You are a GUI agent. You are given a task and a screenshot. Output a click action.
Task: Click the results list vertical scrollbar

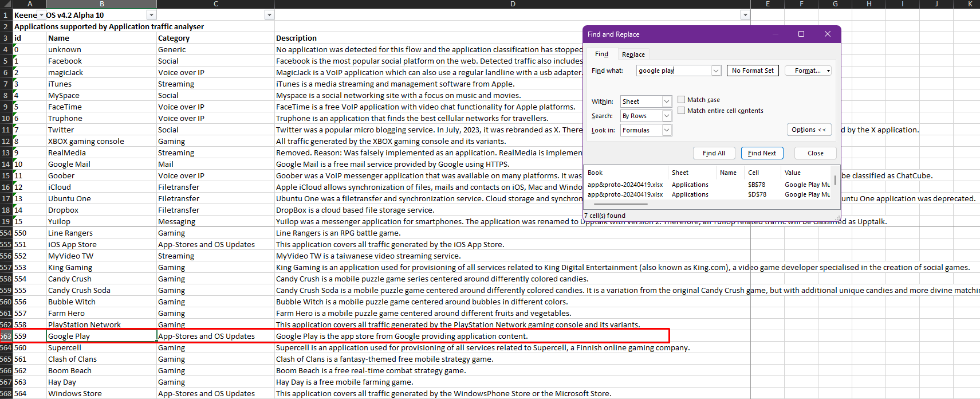click(835, 179)
